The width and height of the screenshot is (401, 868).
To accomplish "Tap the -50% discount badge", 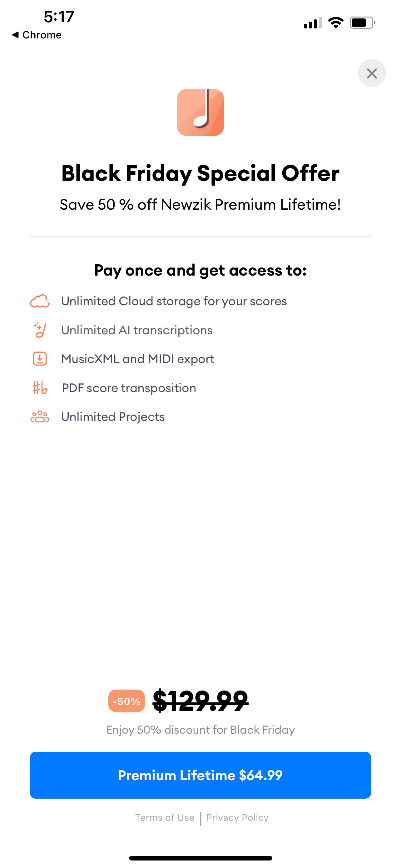I will point(126,701).
